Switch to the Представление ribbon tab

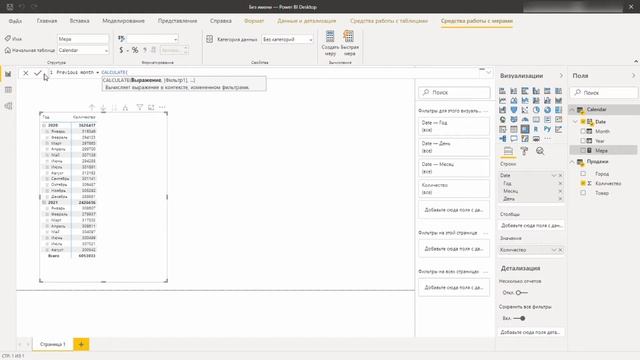tap(178, 21)
